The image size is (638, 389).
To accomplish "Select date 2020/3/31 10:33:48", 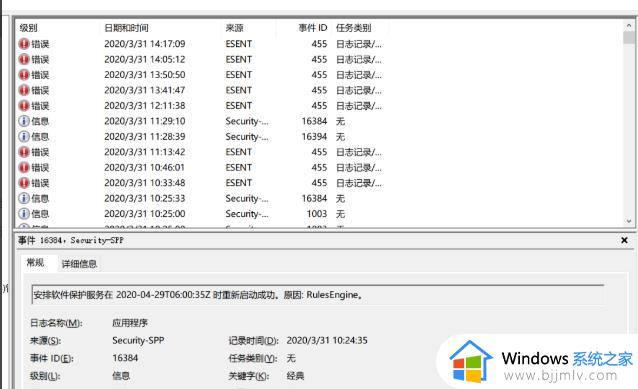I will coord(144,183).
